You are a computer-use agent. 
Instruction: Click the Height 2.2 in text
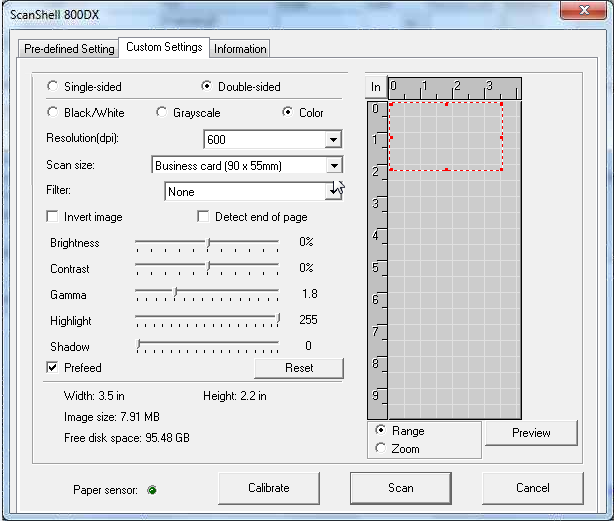click(235, 396)
